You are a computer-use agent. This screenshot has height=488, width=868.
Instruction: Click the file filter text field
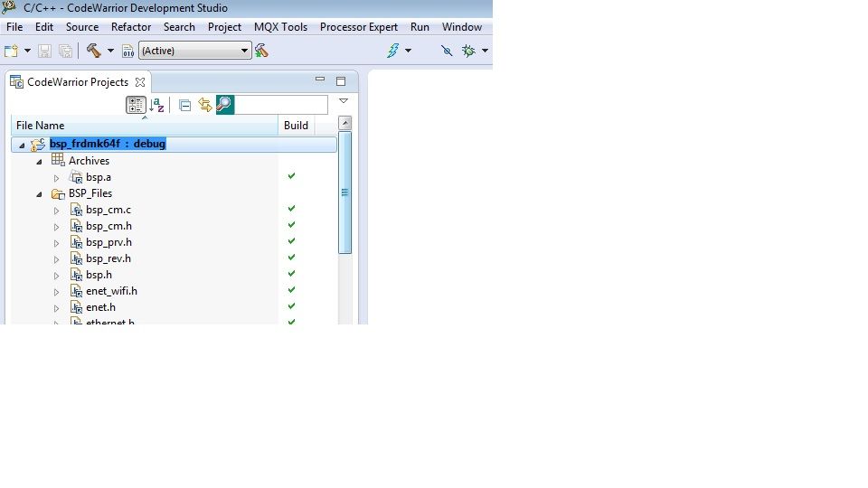[x=281, y=105]
